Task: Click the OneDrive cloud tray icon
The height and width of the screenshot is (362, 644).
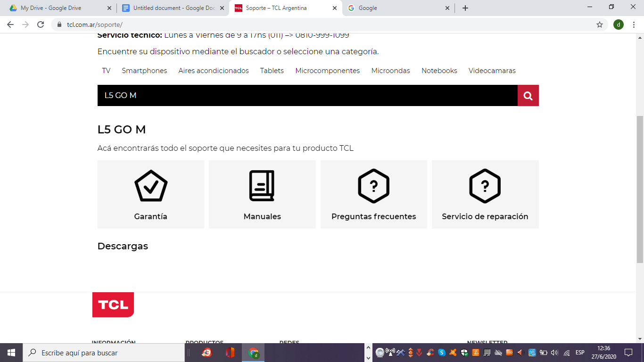Action: point(498,353)
